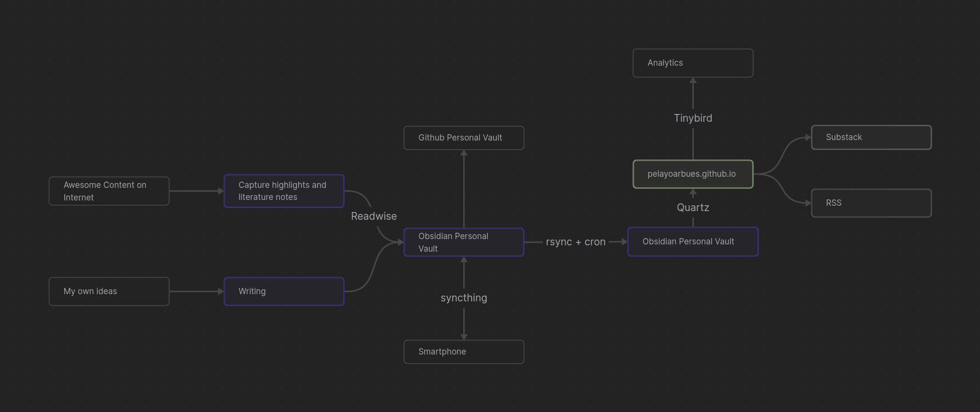Click the rsync + cron edge label
This screenshot has width=980, height=412.
tap(575, 242)
